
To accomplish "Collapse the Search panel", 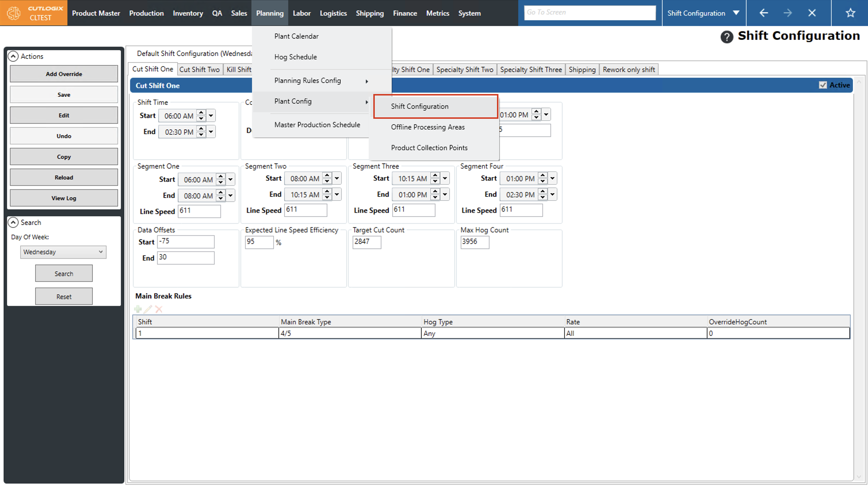I will [13, 223].
